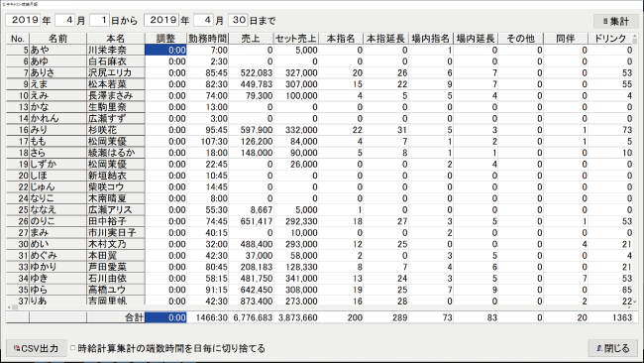Select the 場内指名 column header
The width and height of the screenshot is (644, 363).
pos(431,39)
